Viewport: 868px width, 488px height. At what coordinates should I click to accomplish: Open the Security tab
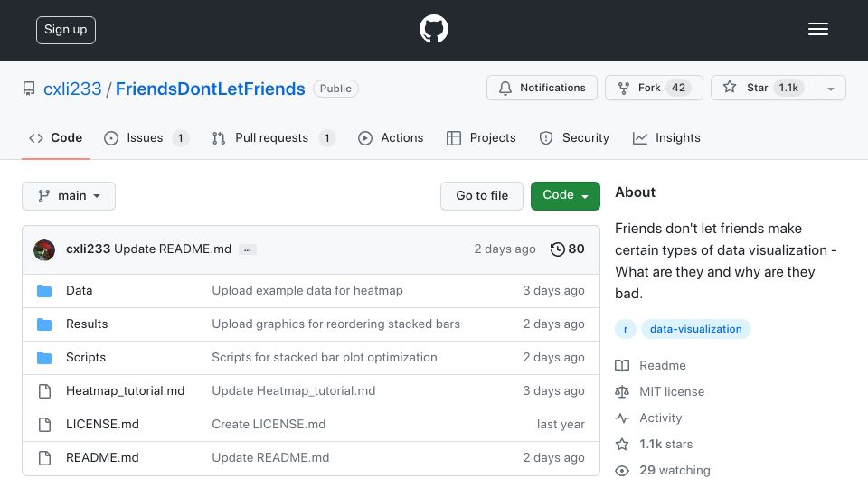pyautogui.click(x=574, y=137)
